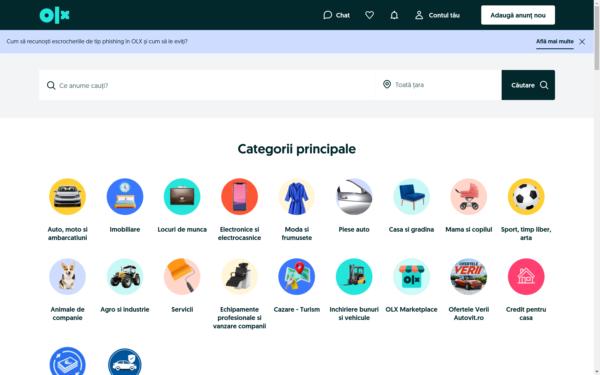Open Cazare - Turism map pin icon
The image size is (600, 375).
pyautogui.click(x=297, y=277)
